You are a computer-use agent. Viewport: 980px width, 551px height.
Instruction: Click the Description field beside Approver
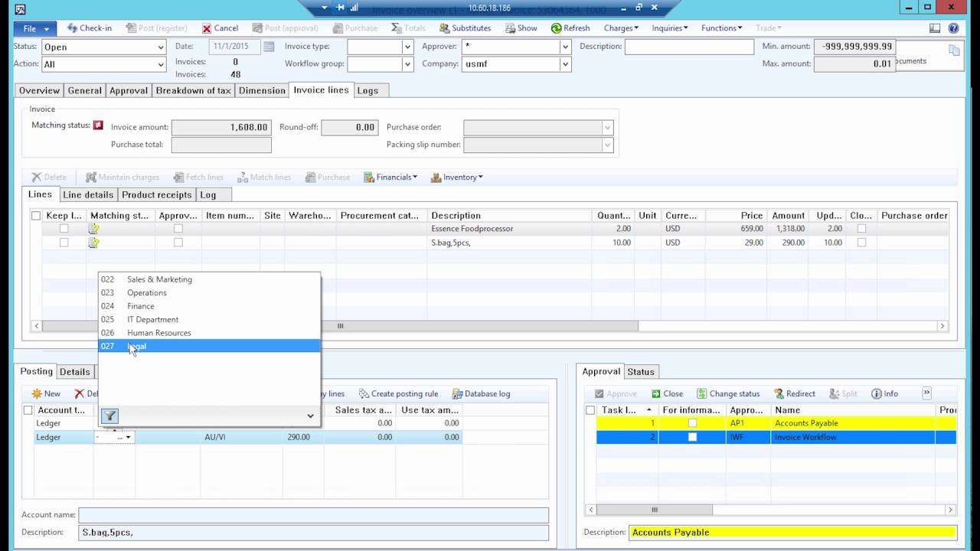coord(689,47)
